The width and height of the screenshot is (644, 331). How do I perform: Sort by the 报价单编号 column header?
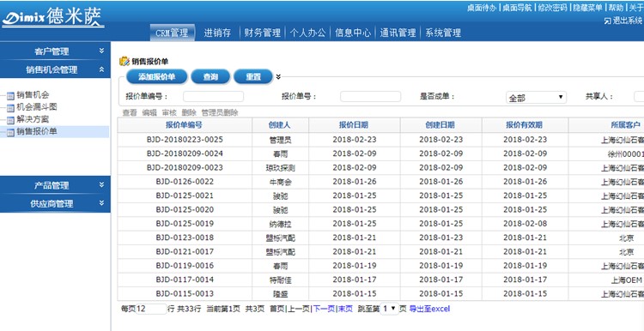click(x=185, y=125)
